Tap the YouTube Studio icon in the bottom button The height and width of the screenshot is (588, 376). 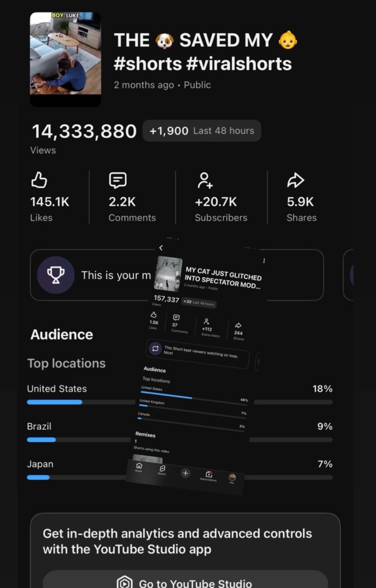[125, 583]
